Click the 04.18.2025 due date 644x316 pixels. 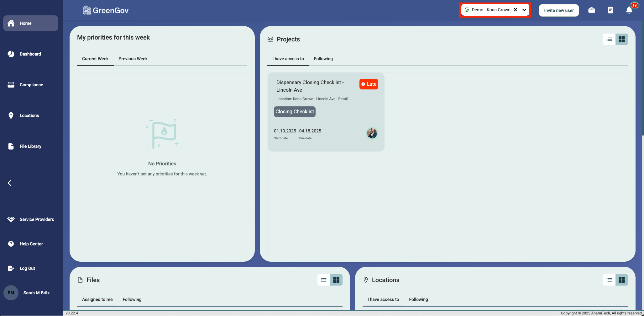310,131
